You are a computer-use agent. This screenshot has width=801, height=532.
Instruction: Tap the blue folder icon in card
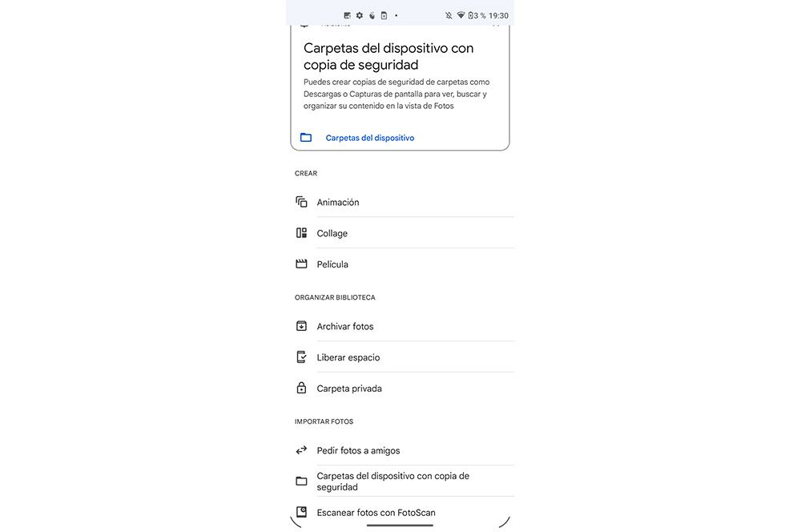tap(305, 138)
